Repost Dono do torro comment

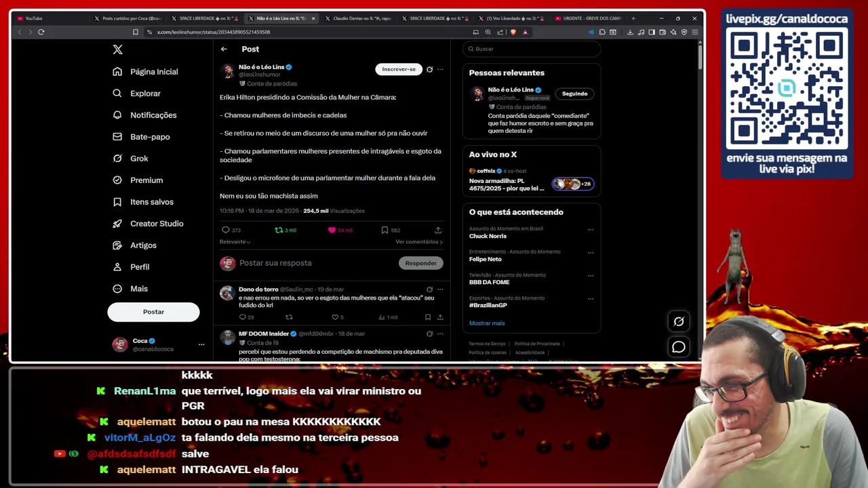tap(289, 317)
